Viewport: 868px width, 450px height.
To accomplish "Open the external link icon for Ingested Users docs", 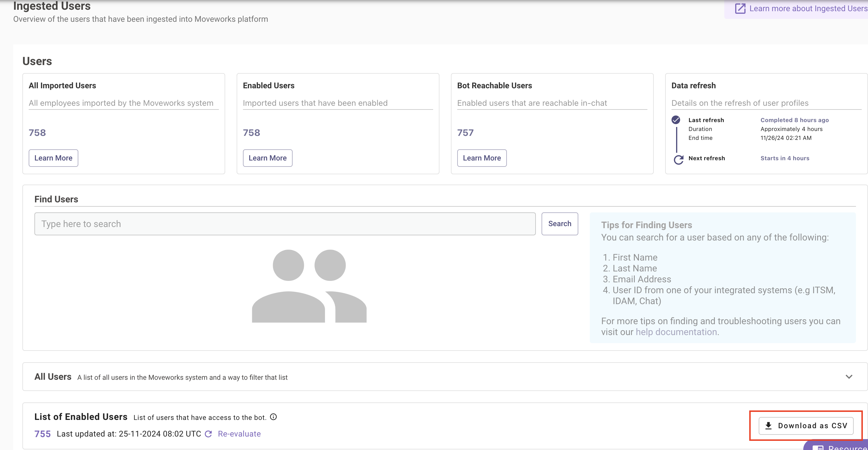I will click(x=740, y=8).
